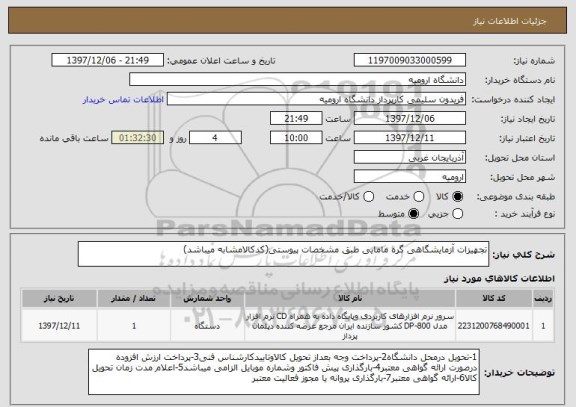Click the product name cell mentioning DP-800
Image resolution: width=576 pixels, height=407 pixels.
pos(350,326)
